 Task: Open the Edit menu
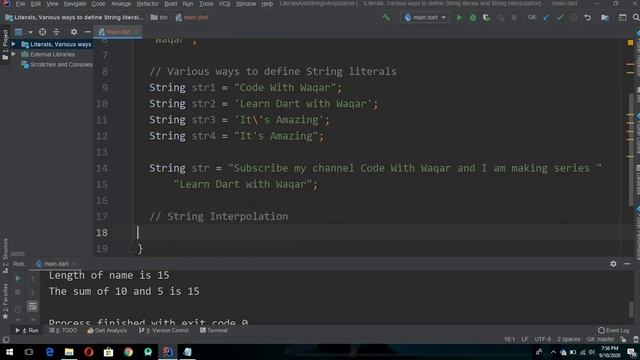[x=36, y=4]
